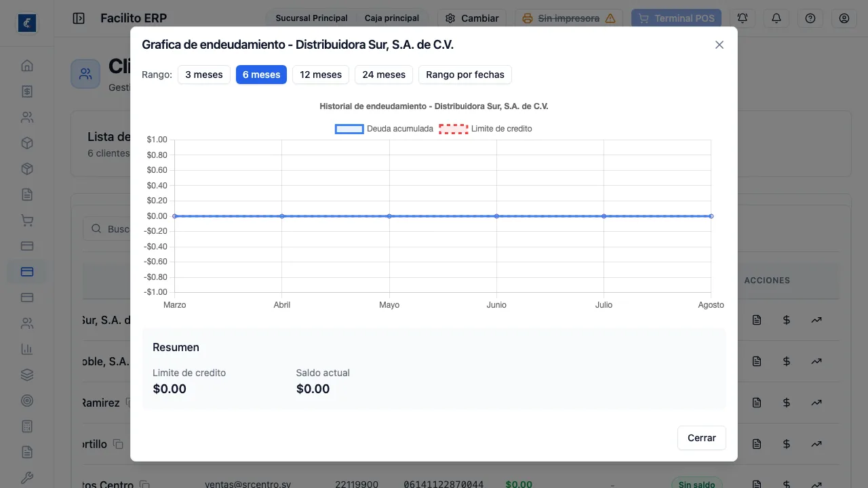Viewport: 868px width, 488px height.
Task: Click dollar icon in ortillo row
Action: [x=787, y=444]
